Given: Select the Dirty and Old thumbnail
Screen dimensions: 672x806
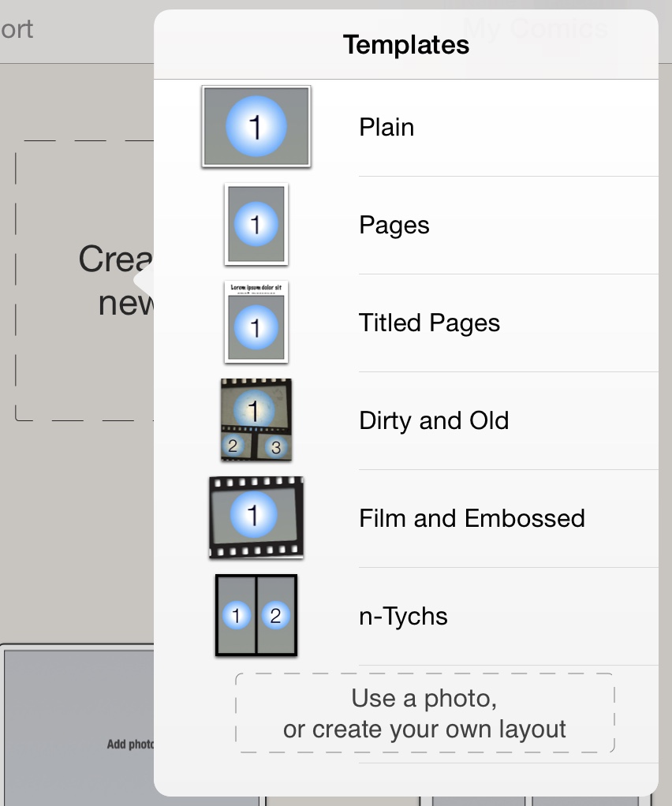Looking at the screenshot, I should pos(256,420).
